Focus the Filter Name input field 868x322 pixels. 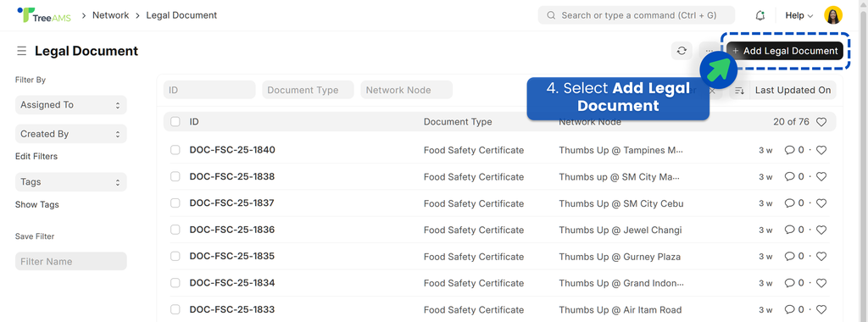pyautogui.click(x=71, y=261)
